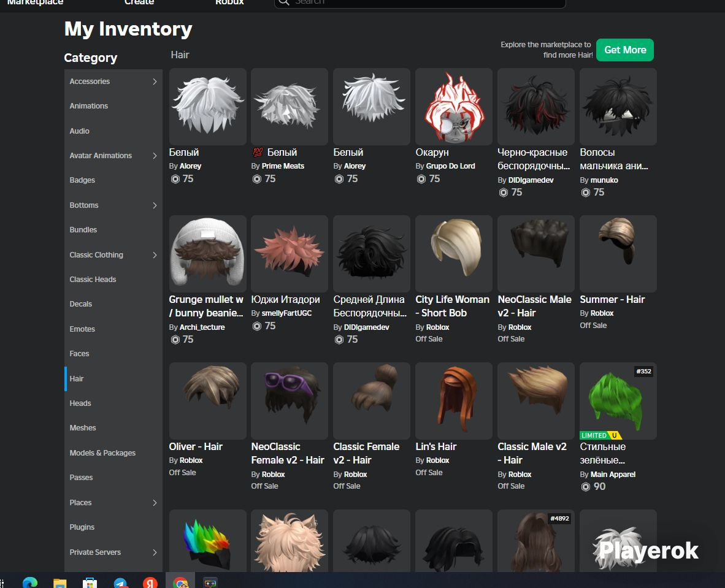The width and height of the screenshot is (725, 588).
Task: Open the brown long hair thumbnail #4892
Action: pyautogui.click(x=536, y=541)
